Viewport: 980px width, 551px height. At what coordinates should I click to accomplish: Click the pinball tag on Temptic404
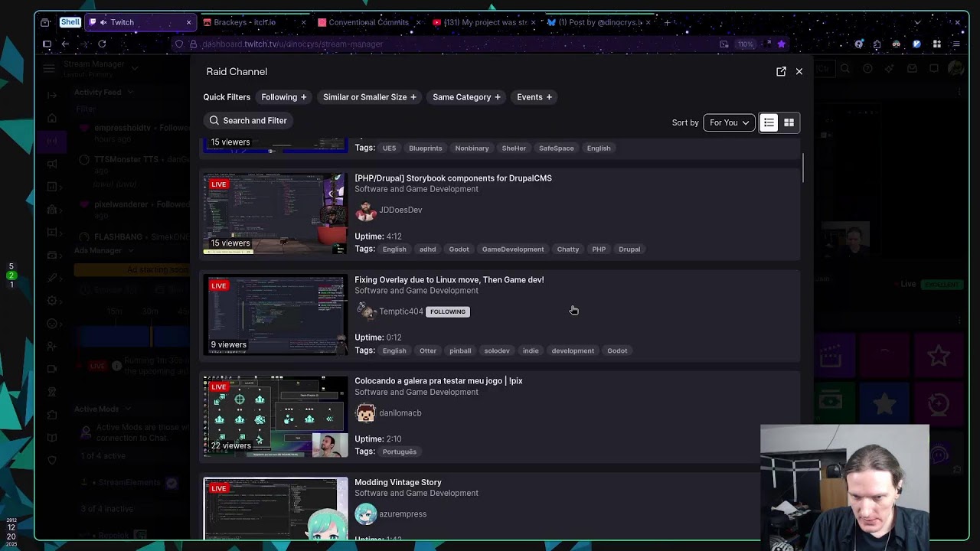click(x=460, y=350)
